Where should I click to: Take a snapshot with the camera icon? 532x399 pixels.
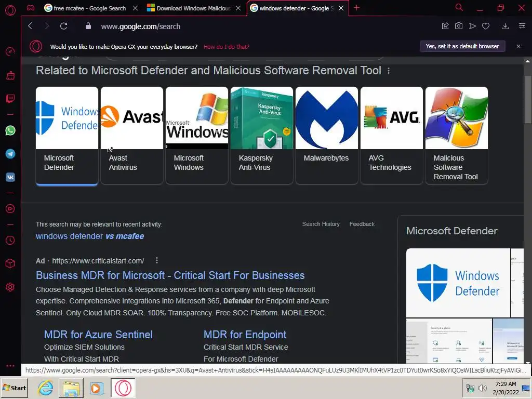click(459, 26)
